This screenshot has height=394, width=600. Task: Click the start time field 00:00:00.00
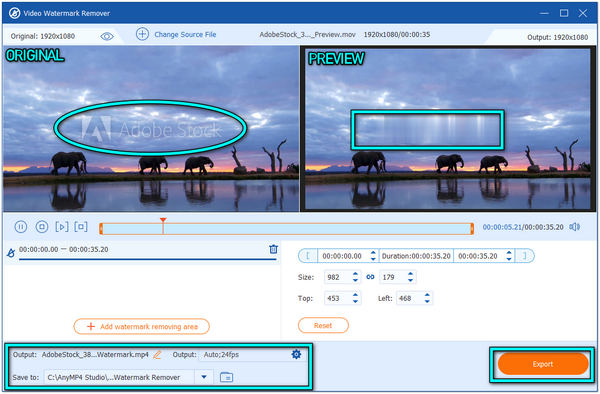[342, 256]
